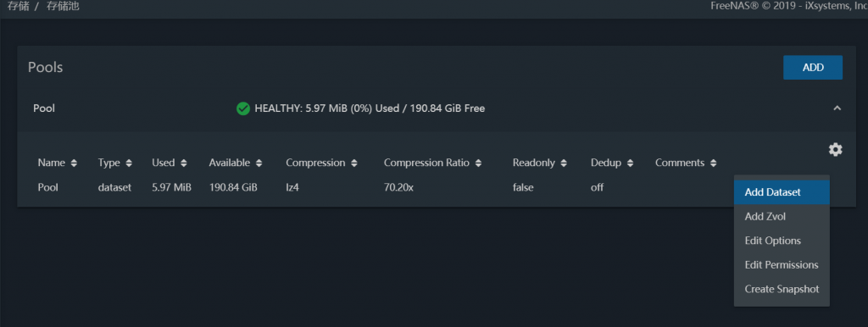868x327 pixels.
Task: Sort by Comments column arrows
Action: click(x=713, y=163)
